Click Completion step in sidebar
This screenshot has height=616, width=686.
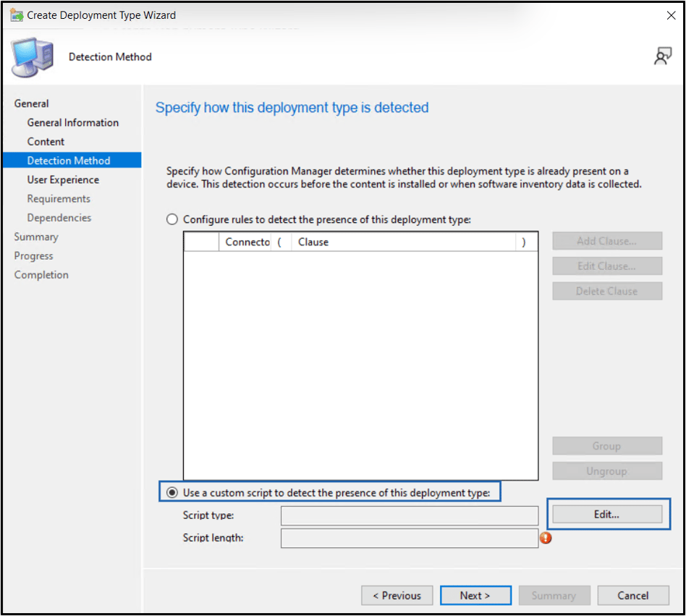(x=41, y=275)
